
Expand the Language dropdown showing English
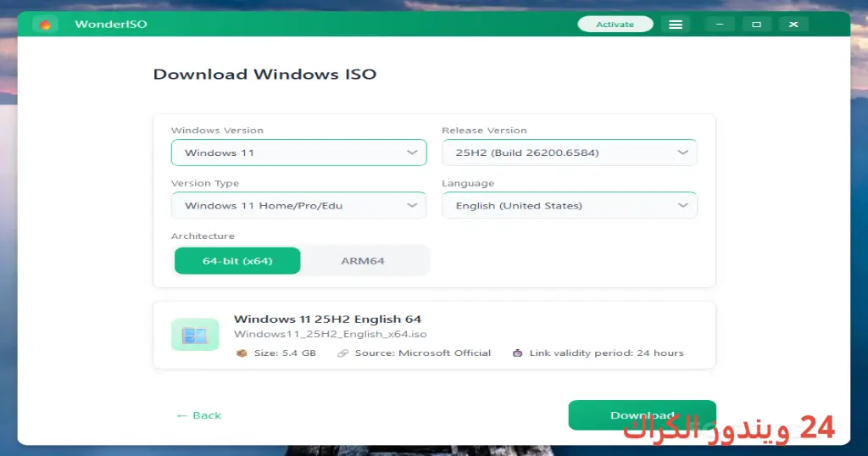569,205
